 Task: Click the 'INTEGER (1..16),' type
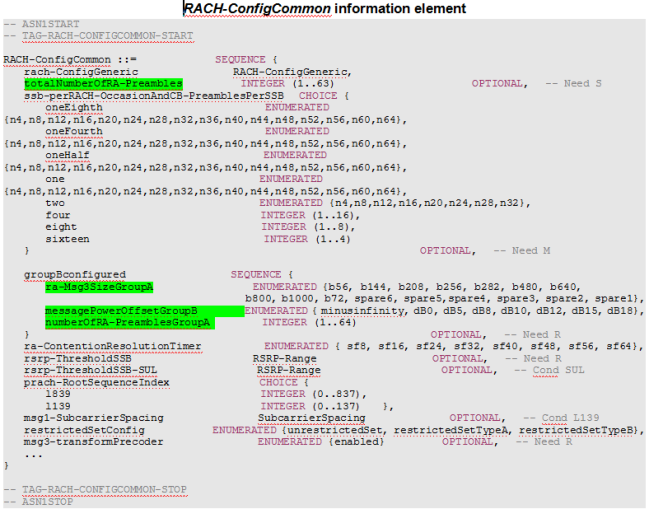pyautogui.click(x=310, y=216)
